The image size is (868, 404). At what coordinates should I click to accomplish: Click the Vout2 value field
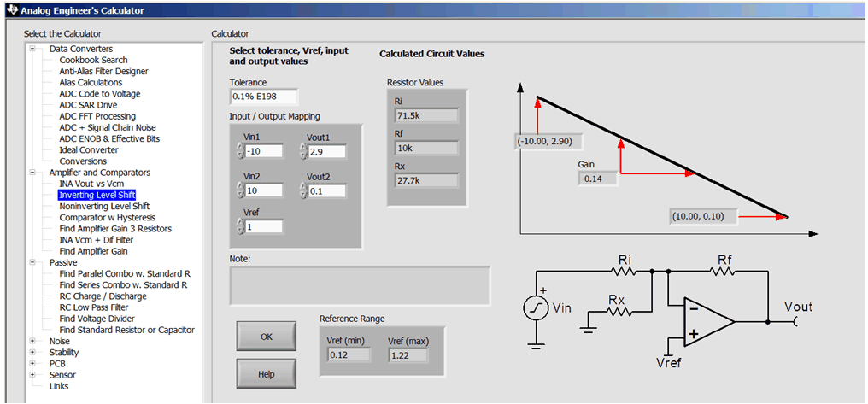pyautogui.click(x=327, y=190)
